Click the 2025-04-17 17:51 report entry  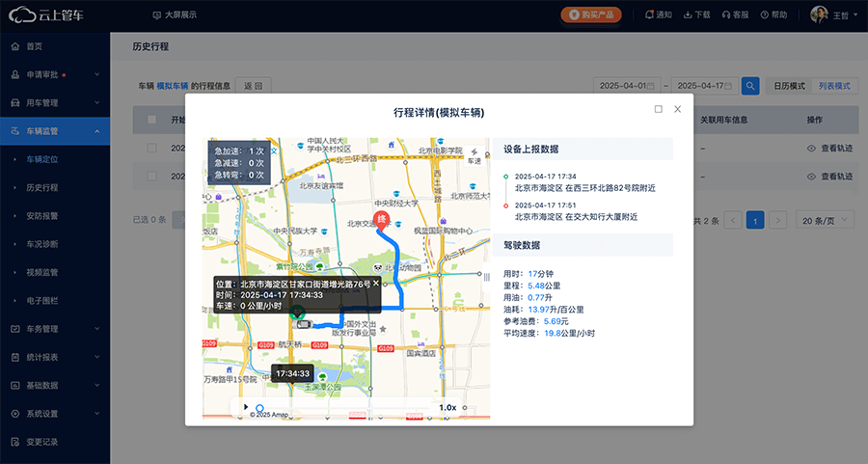576,211
